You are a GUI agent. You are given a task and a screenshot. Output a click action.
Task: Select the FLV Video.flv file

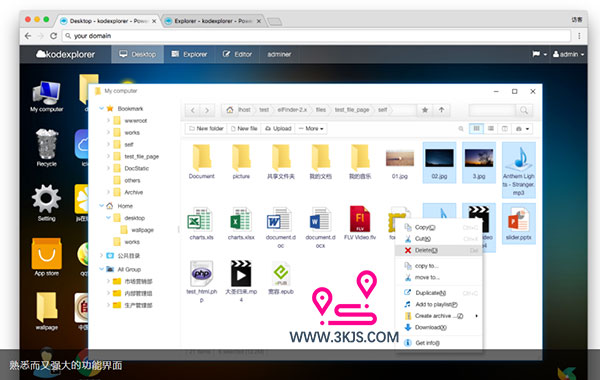(x=360, y=223)
